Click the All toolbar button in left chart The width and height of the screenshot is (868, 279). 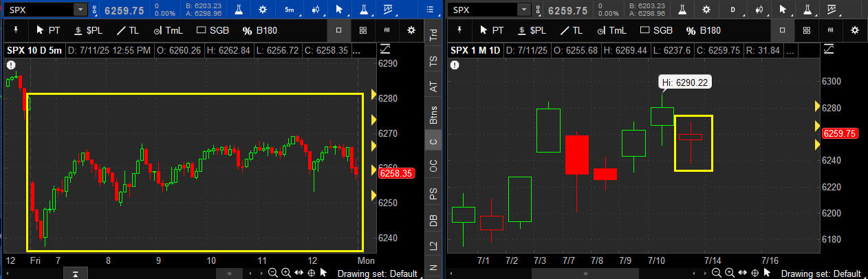coord(387,30)
